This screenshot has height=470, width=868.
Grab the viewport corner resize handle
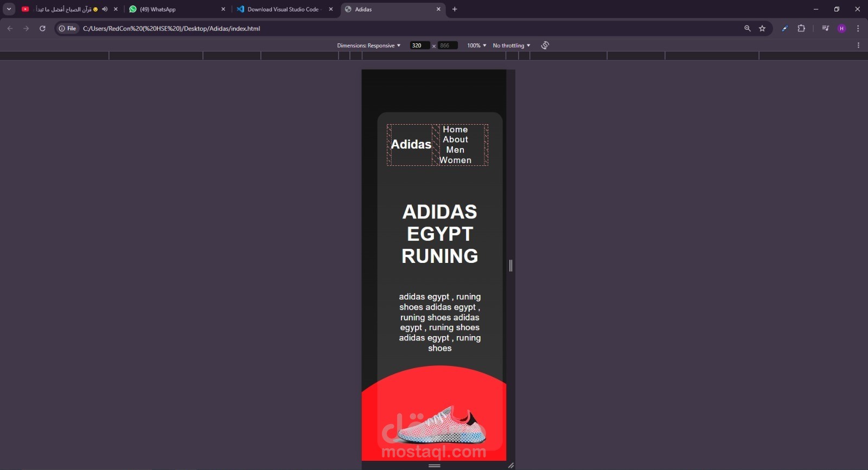(510, 465)
